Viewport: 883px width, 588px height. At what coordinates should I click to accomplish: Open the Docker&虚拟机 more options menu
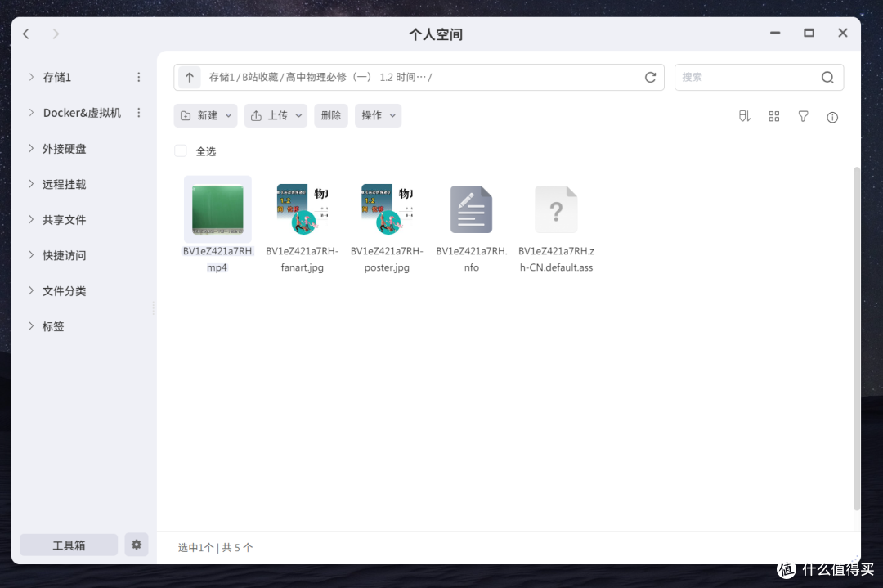pos(138,113)
